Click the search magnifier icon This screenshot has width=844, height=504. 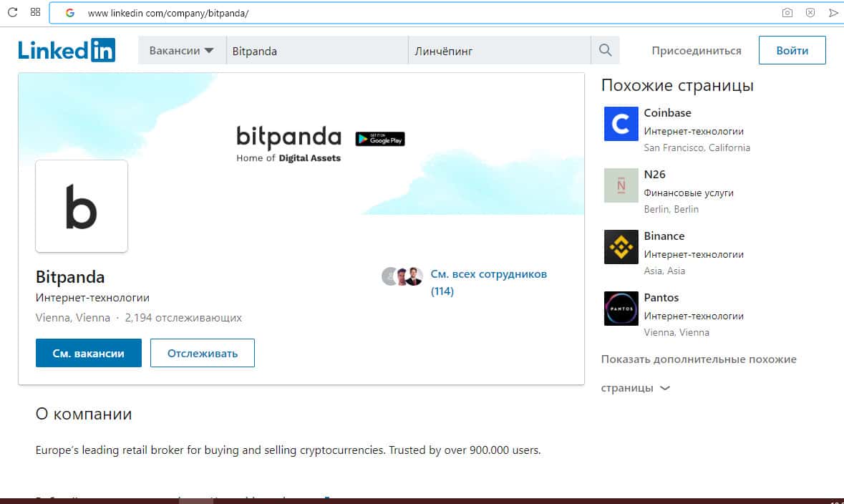pyautogui.click(x=605, y=50)
